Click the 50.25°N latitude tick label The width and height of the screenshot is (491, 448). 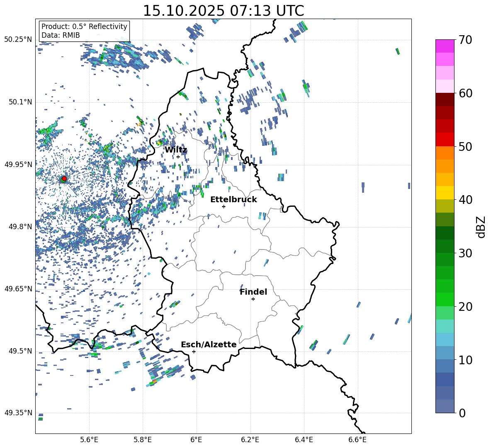18,39
